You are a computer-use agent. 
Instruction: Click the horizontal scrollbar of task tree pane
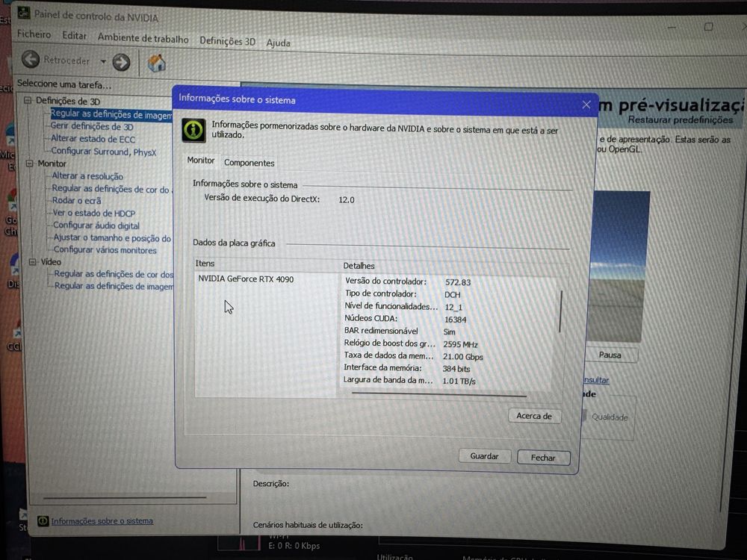pyautogui.click(x=124, y=497)
